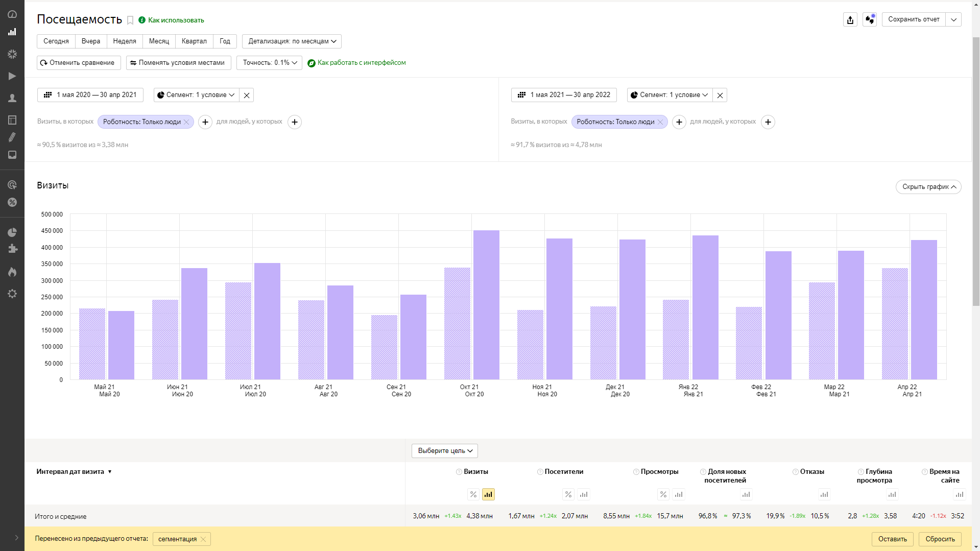Screen dimensions: 980x551
Task: Click the export/share icon at top right
Action: (850, 19)
